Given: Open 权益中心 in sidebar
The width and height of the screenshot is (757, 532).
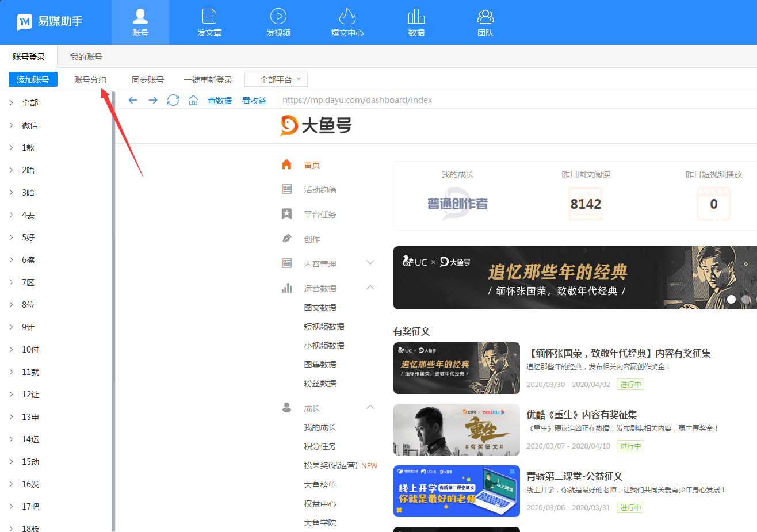Looking at the screenshot, I should pos(320,504).
